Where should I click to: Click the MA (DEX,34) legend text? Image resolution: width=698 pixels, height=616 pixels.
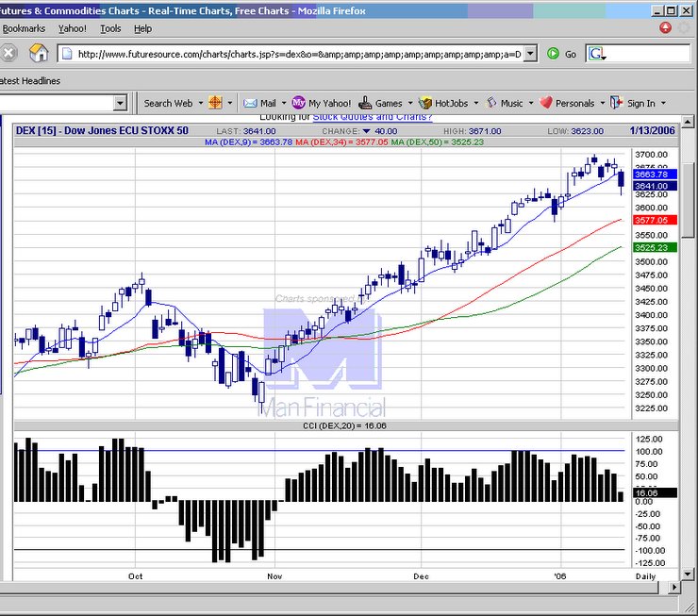click(341, 142)
